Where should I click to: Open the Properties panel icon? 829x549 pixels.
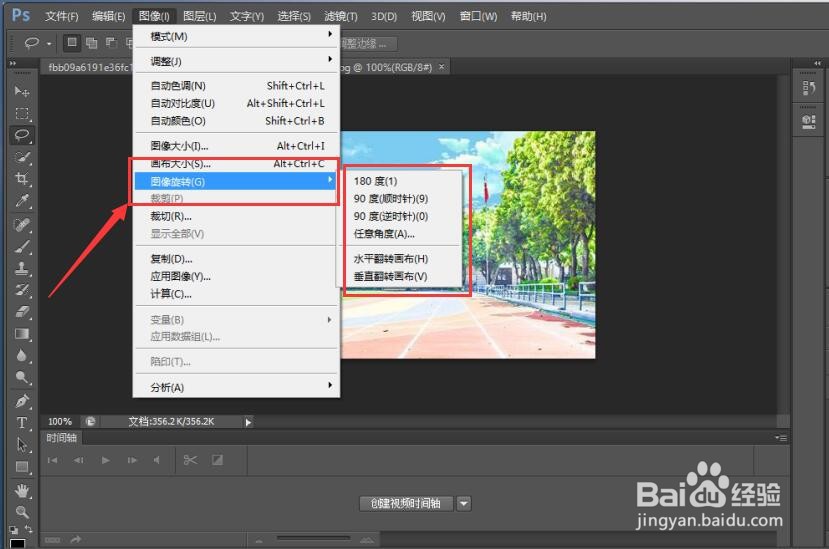pos(808,122)
